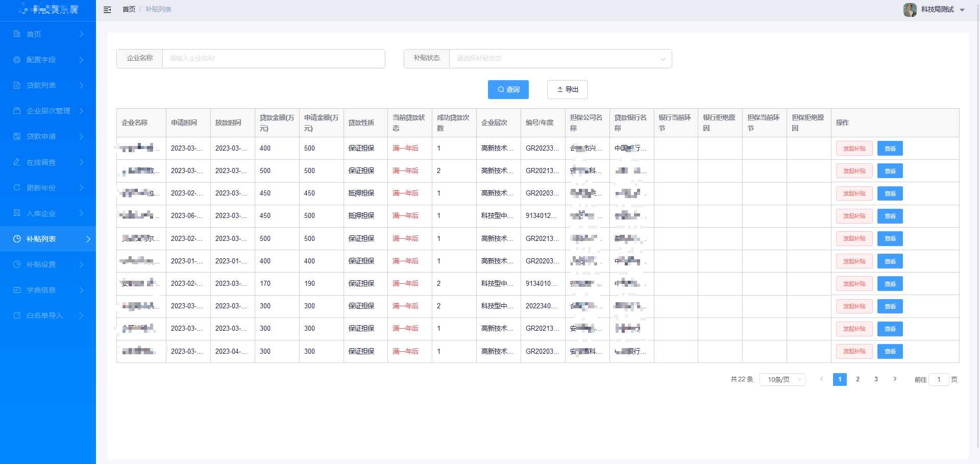This screenshot has height=464, width=980.
Task: Click the 更新年份 refresh icon
Action: 17,188
